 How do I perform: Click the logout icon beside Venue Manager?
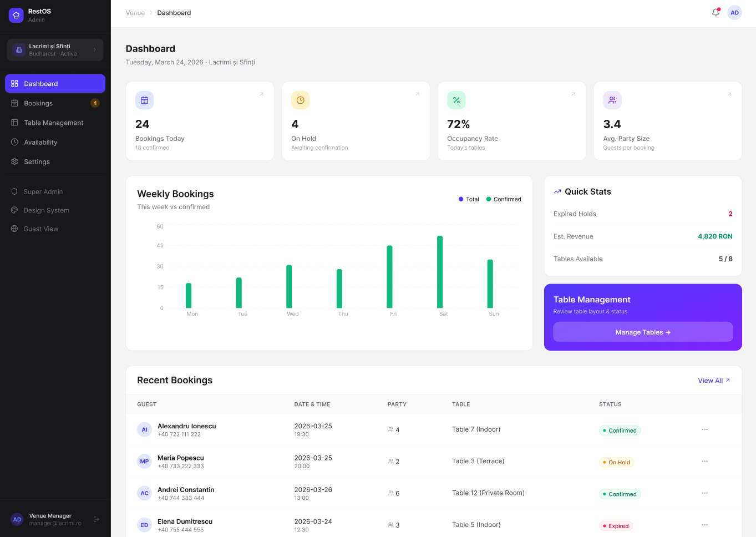[x=97, y=519]
